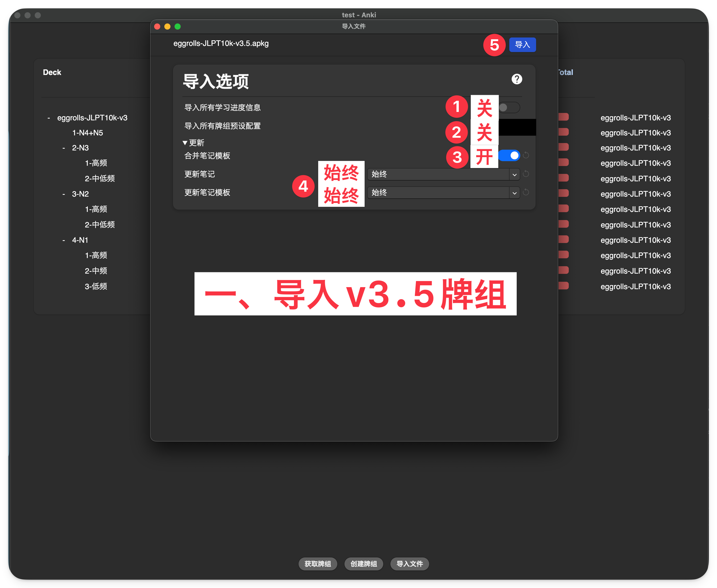The height and width of the screenshot is (588, 717).
Task: Select the 1-高频 deck under 3-N2
Action: pos(96,209)
